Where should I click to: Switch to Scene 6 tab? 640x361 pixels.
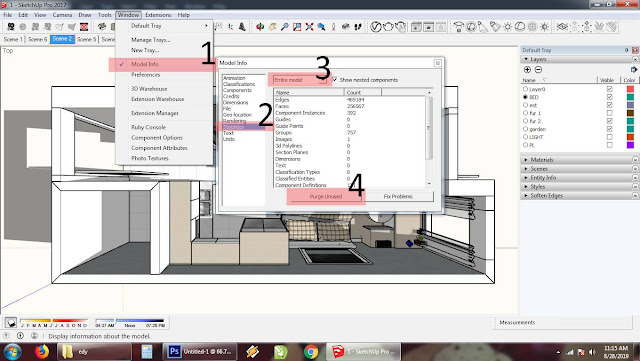[38, 39]
